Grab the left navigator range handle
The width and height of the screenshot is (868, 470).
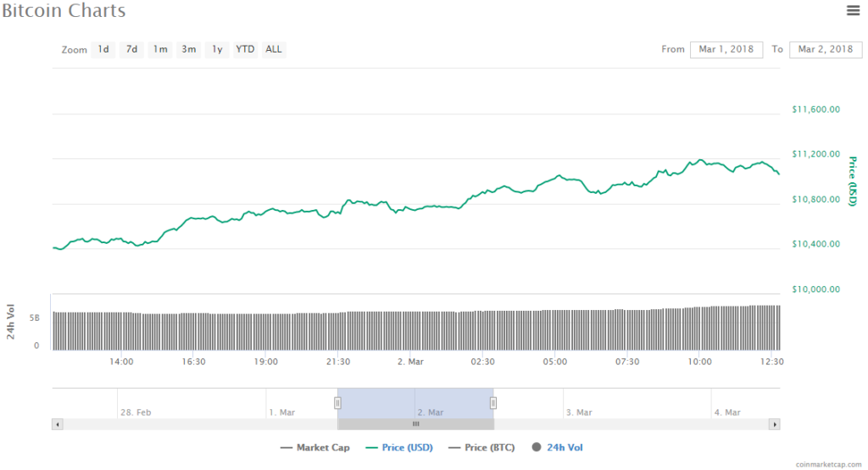point(337,403)
